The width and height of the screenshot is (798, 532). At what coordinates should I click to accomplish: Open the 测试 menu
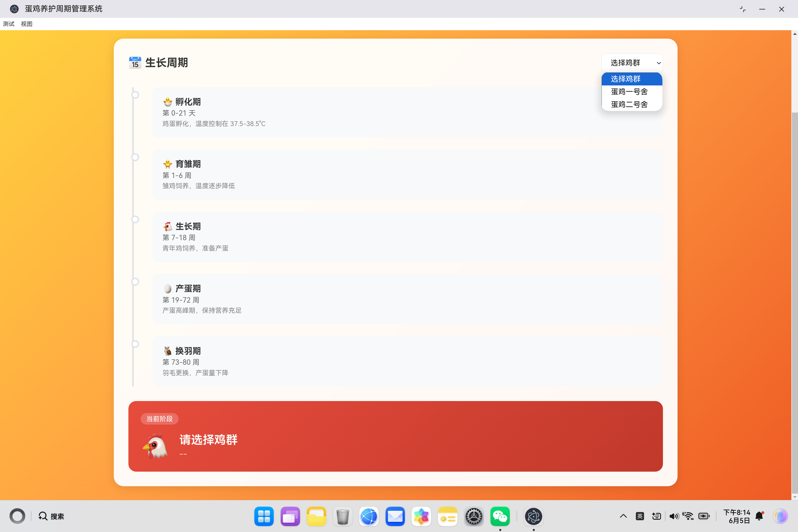pos(9,24)
